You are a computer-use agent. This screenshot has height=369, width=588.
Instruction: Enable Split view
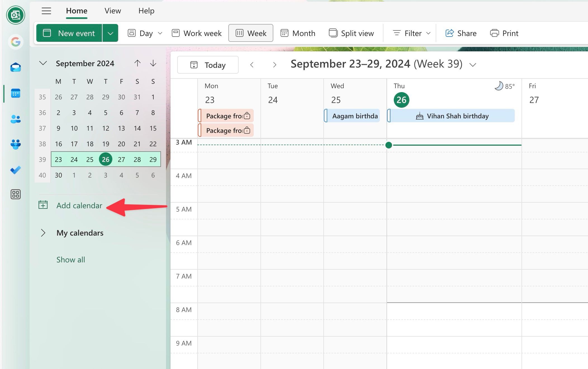351,33
